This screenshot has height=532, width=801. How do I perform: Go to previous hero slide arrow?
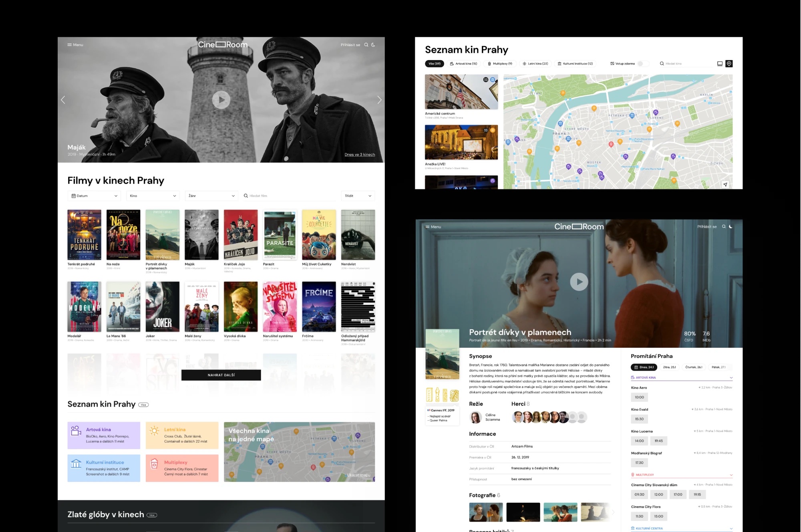tap(63, 100)
